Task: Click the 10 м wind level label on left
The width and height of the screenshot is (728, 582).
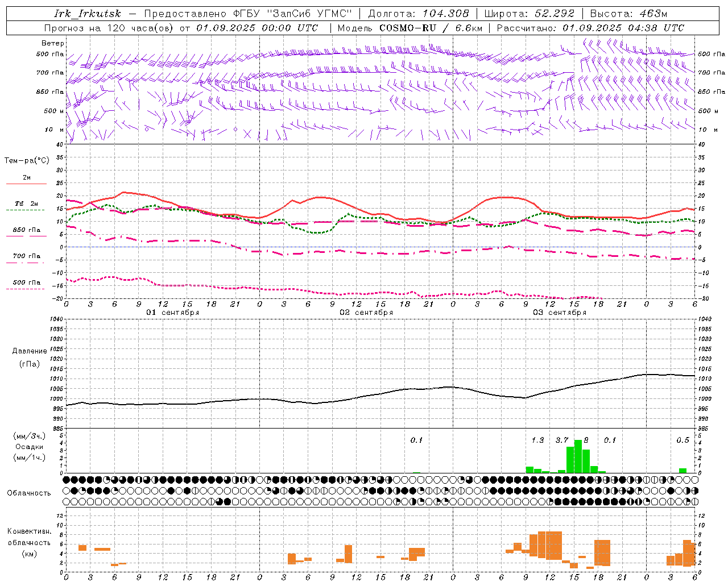Action: 54,130
